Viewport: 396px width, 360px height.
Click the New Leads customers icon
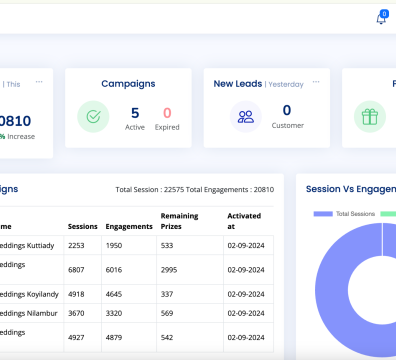click(x=246, y=117)
